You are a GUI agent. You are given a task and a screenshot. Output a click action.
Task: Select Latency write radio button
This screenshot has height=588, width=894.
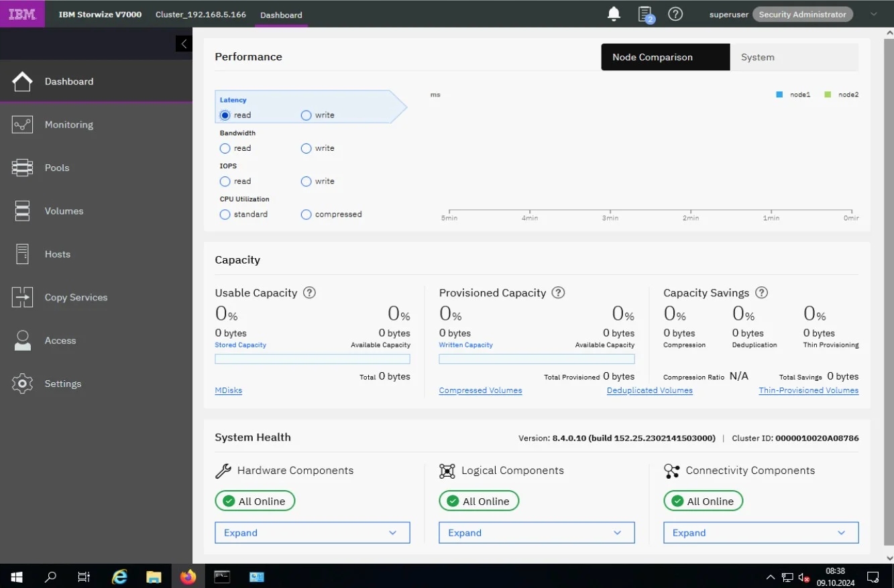pos(306,115)
